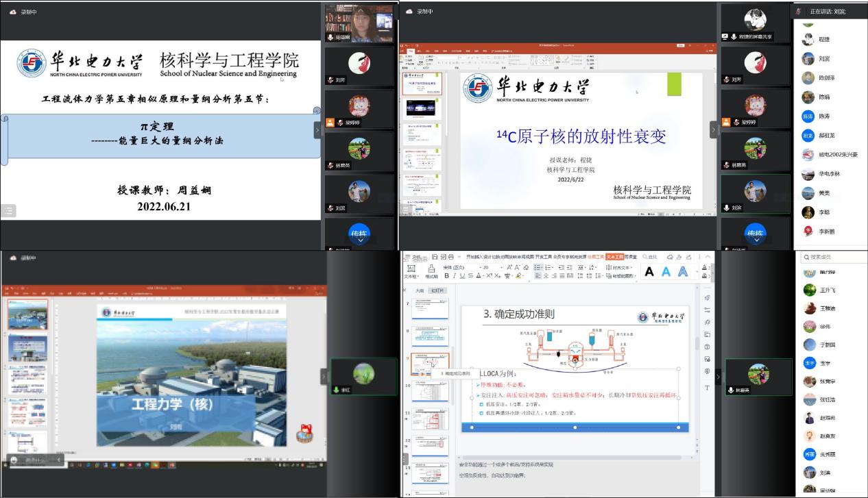This screenshot has width=868, height=498.
Task: Switch to the 大纲 outline tab in WPS
Action: point(419,290)
